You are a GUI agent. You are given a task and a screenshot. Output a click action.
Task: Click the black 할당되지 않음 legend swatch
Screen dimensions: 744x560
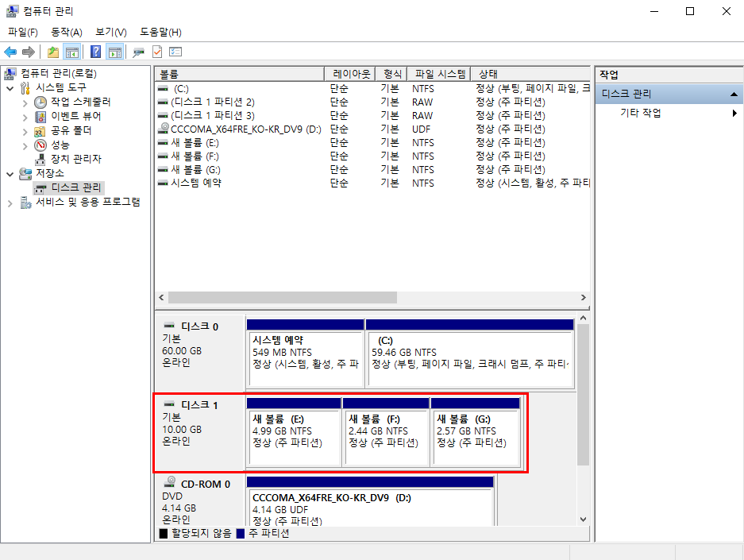click(164, 534)
